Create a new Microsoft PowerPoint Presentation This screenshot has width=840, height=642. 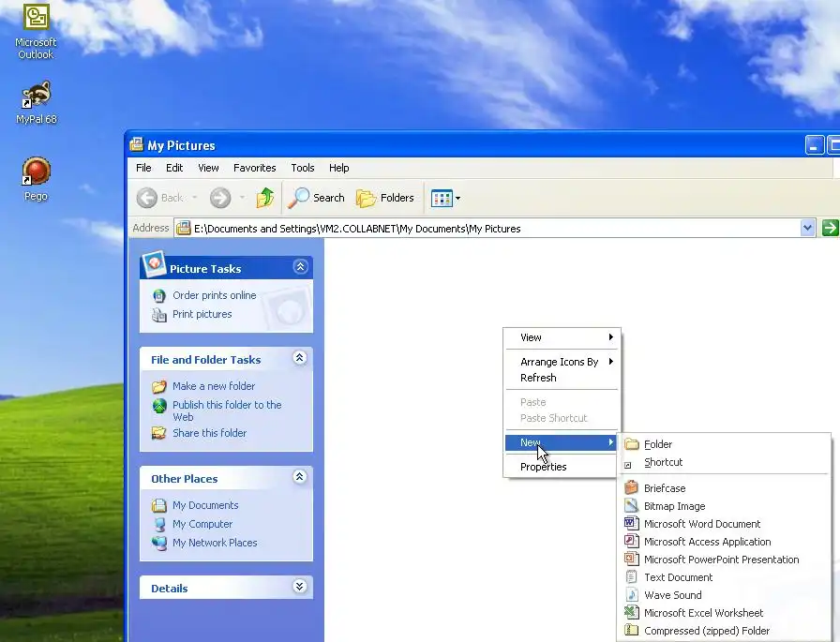click(724, 560)
